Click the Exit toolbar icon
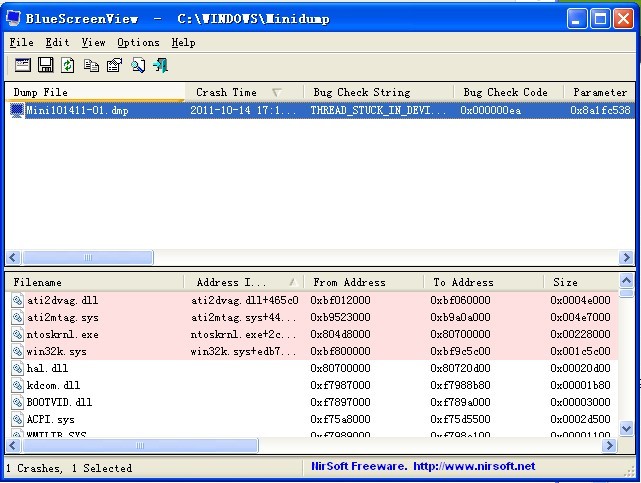This screenshot has height=483, width=641. click(x=160, y=65)
